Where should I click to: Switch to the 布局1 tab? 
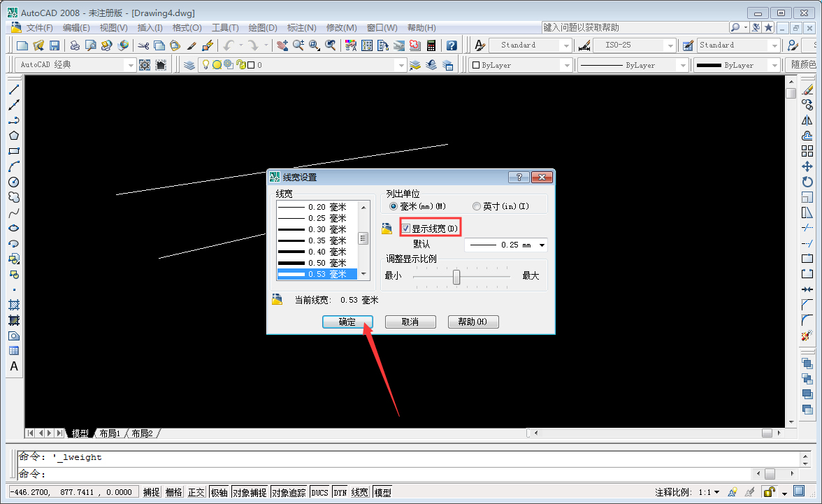click(x=109, y=433)
